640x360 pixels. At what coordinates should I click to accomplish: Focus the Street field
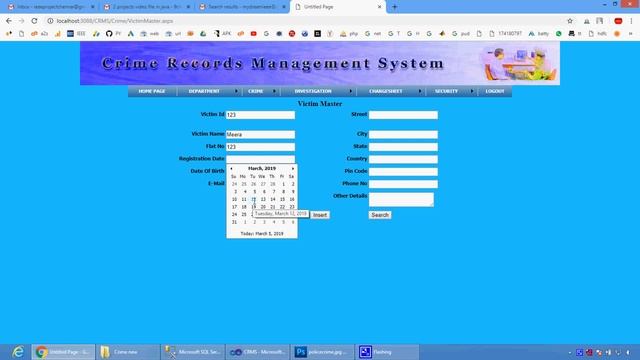click(403, 115)
